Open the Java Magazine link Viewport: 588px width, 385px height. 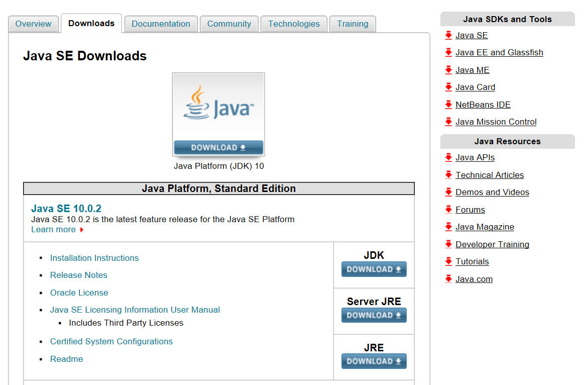point(485,227)
